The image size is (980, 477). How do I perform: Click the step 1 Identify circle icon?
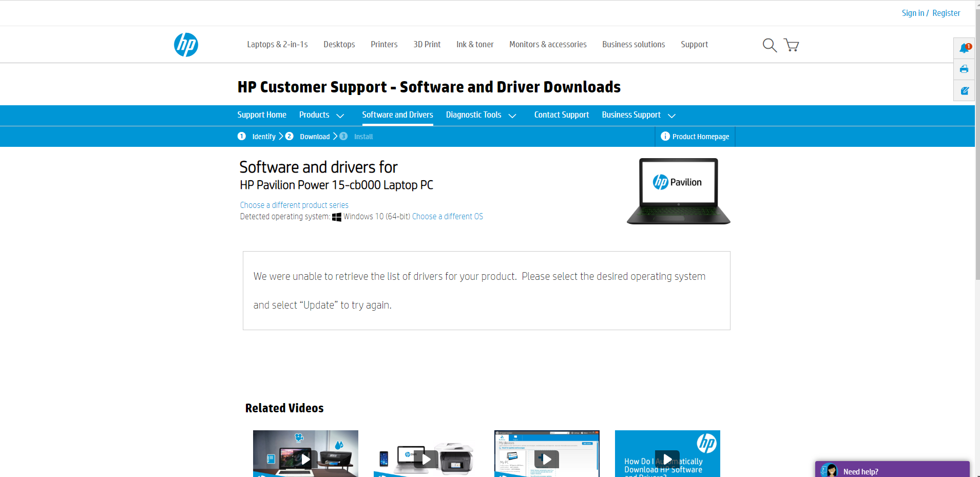coord(242,136)
